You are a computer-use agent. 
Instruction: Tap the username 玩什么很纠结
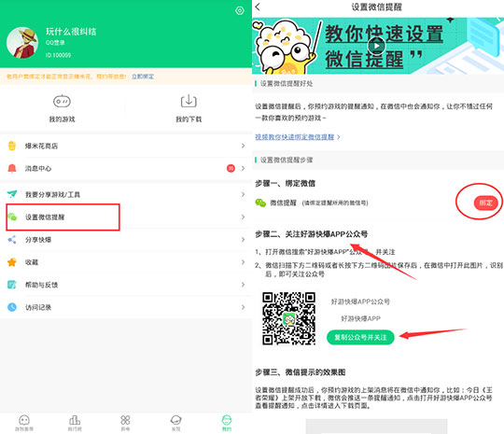click(x=71, y=32)
